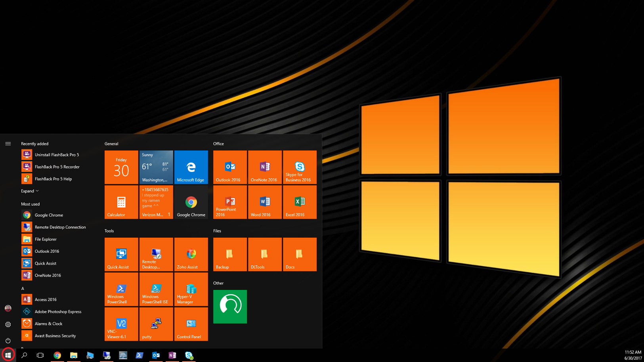Open the PowerPoint 2016 tile
644x362 pixels.
click(230, 202)
